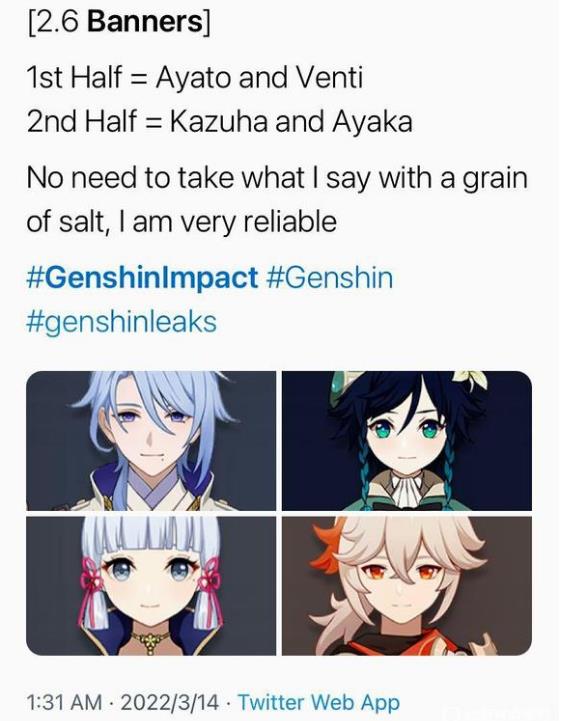View the Kazuha portrait with red streak
561x721 pixels.
[407, 585]
